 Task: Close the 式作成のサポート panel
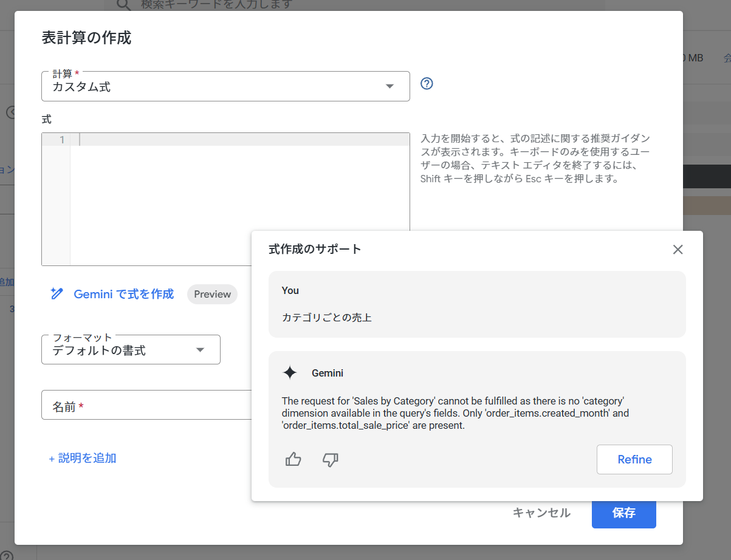[678, 249]
